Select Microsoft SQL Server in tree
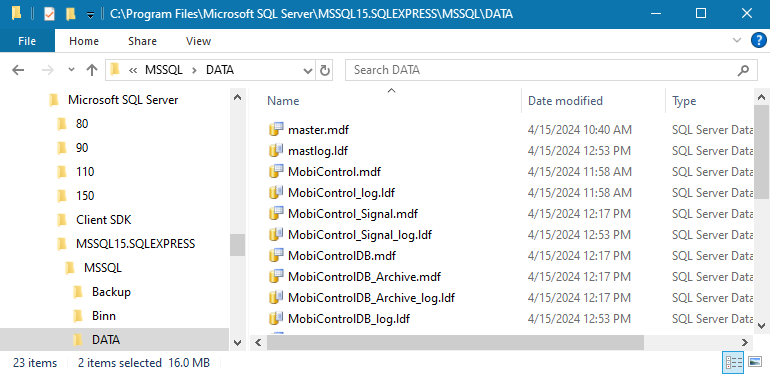 tap(123, 100)
